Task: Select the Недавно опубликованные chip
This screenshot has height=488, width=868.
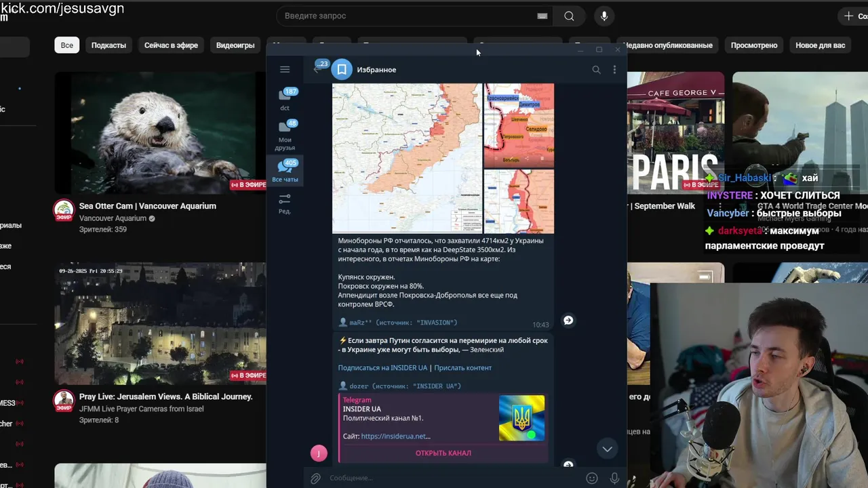Action: 668,45
